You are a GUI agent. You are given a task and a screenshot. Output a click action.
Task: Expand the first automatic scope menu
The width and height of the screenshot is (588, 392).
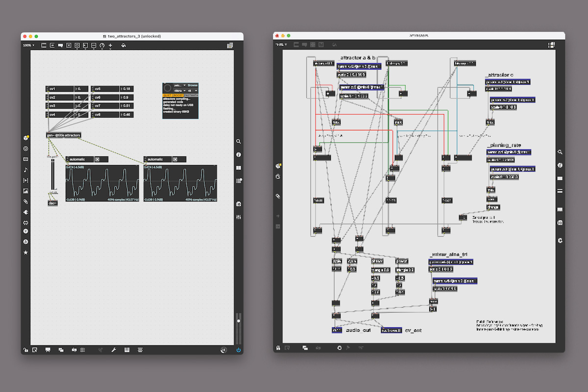pos(79,159)
